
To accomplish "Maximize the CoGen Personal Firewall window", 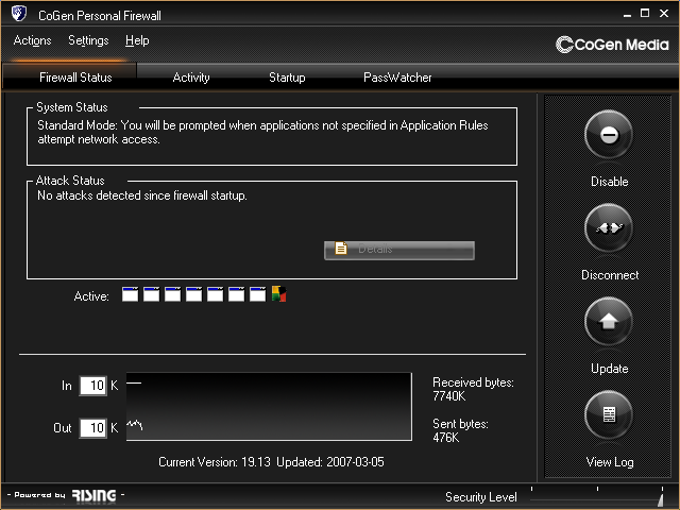I will [x=645, y=13].
